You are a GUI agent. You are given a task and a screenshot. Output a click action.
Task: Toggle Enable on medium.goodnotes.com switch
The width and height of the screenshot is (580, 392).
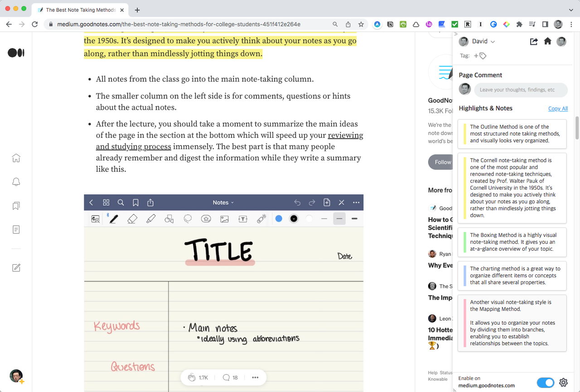[x=545, y=382]
